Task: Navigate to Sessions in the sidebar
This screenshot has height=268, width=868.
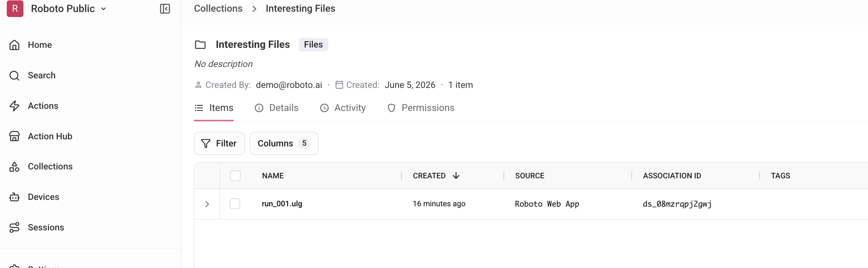Action: click(46, 227)
